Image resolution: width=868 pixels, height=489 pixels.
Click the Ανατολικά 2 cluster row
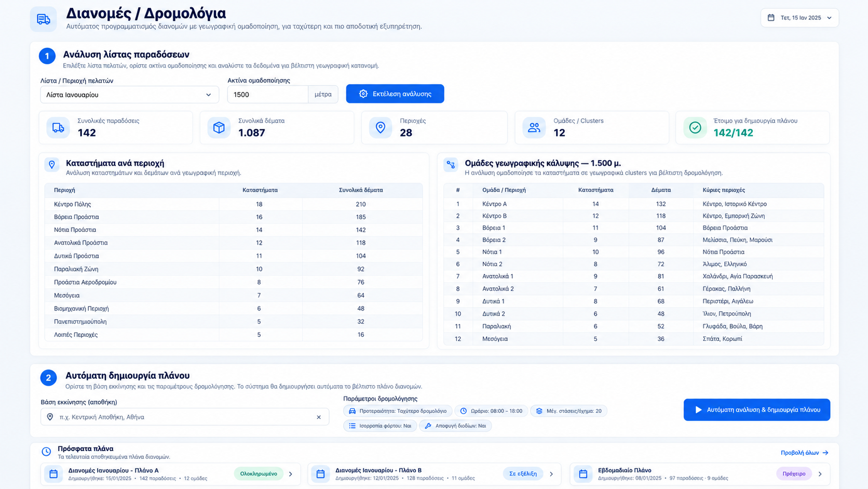[x=633, y=288]
